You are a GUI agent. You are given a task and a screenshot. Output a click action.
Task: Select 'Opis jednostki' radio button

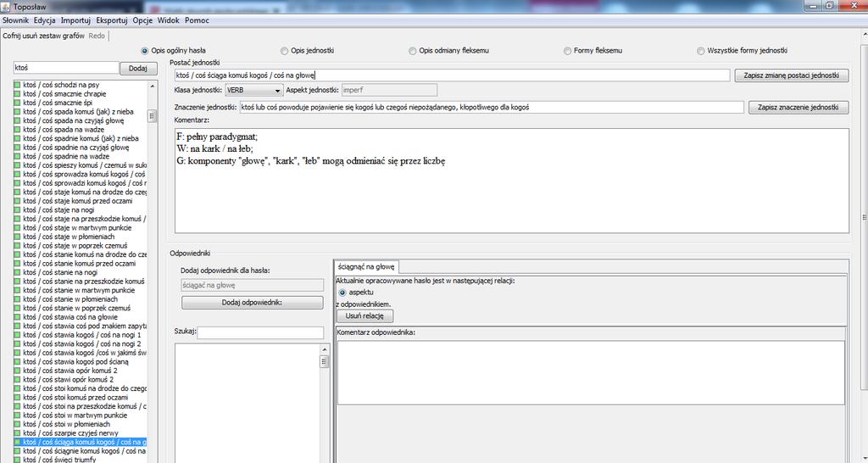click(285, 50)
